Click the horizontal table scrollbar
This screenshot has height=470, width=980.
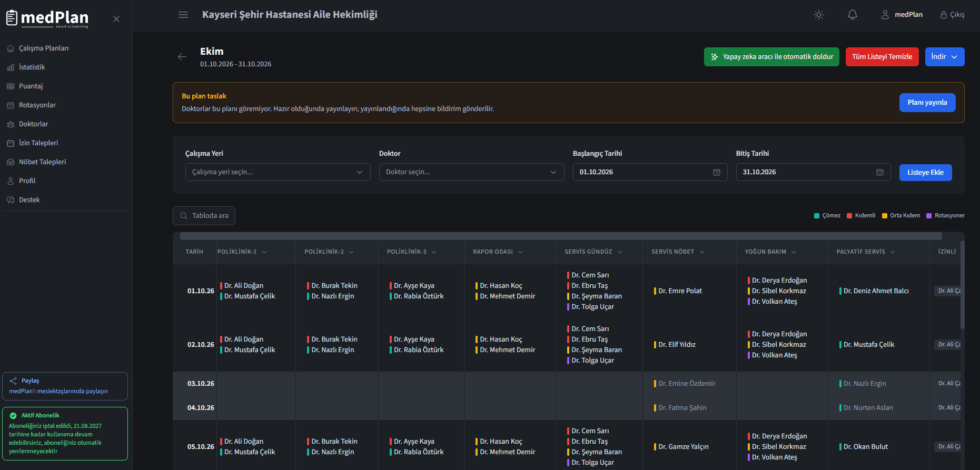tap(561, 236)
